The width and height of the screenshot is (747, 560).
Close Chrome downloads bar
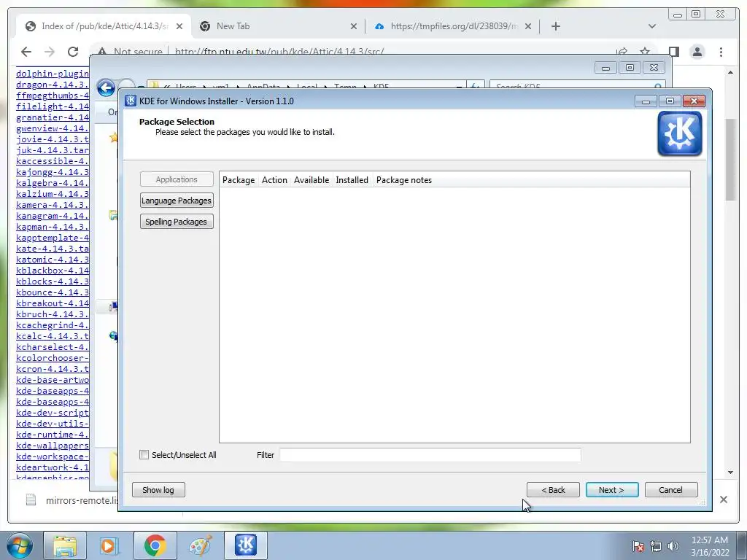click(x=723, y=499)
